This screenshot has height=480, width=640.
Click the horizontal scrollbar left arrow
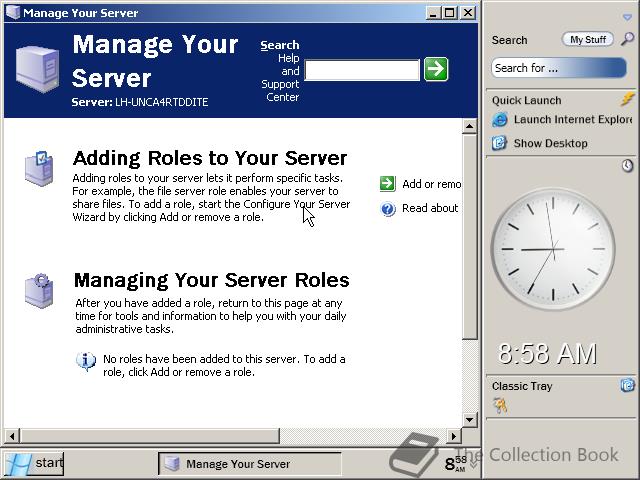[12, 436]
